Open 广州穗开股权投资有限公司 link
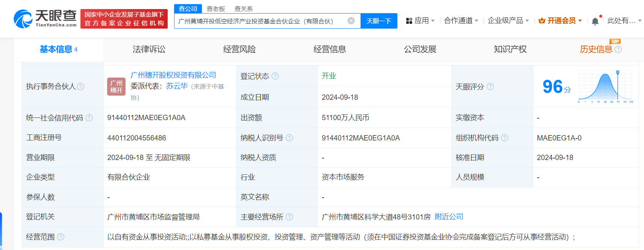Image resolution: width=644 pixels, height=250 pixels. pos(173,75)
